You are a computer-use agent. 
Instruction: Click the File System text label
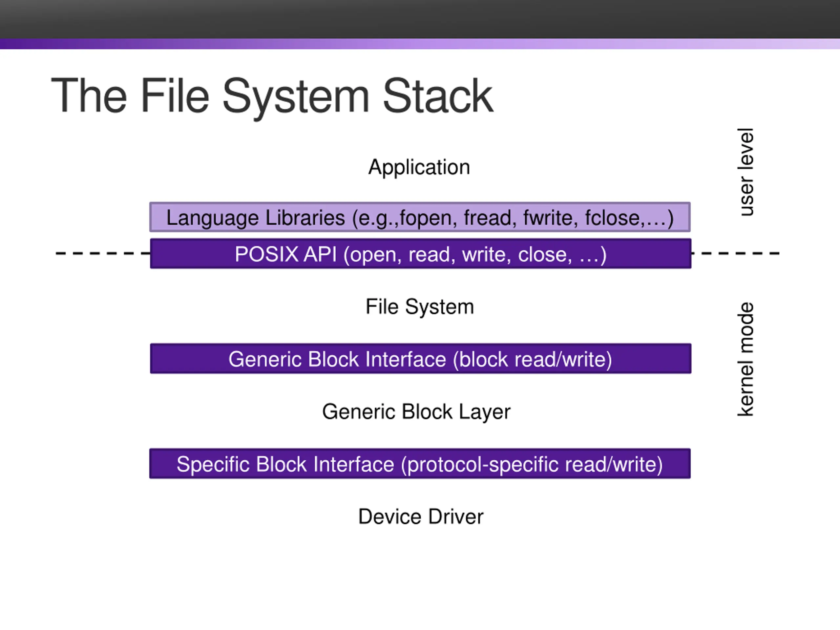point(420,306)
